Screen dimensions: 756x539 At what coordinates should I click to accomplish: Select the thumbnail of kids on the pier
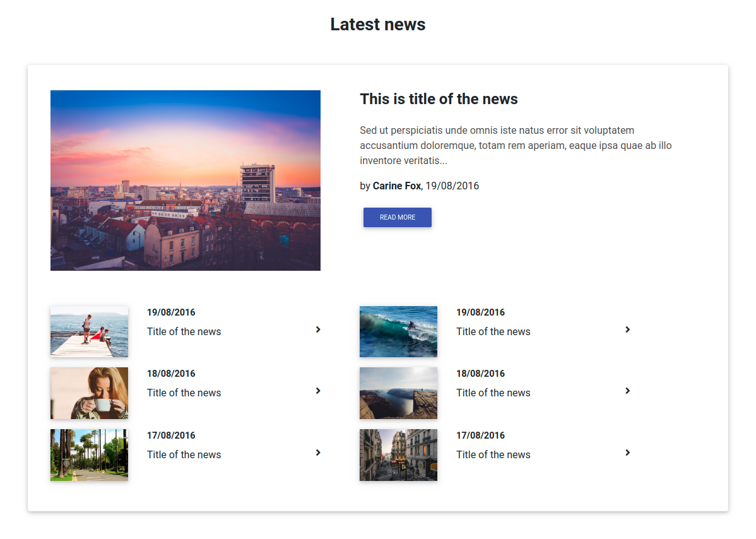click(x=89, y=331)
